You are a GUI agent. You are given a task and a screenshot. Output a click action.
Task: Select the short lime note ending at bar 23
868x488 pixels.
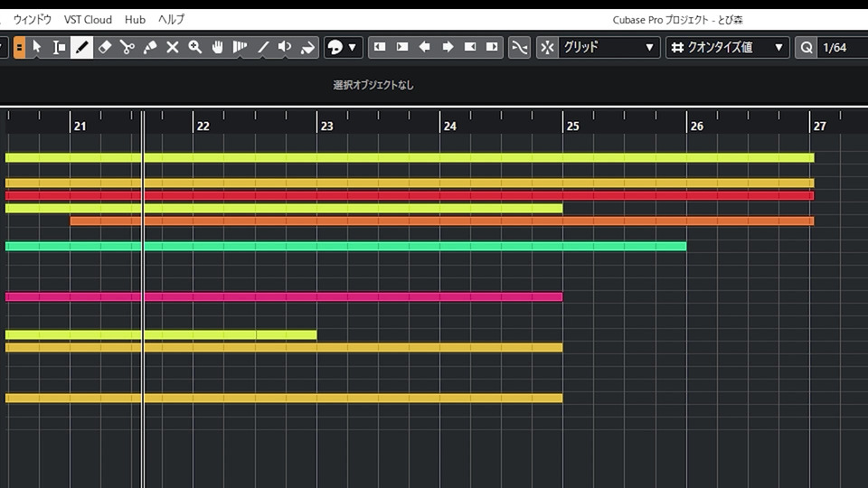[x=161, y=334]
